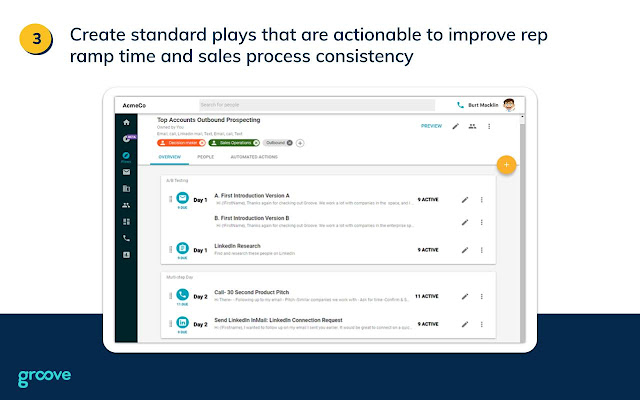Click the LinkedIn InMail step icon
This screenshot has width=640, height=400.
tap(182, 322)
